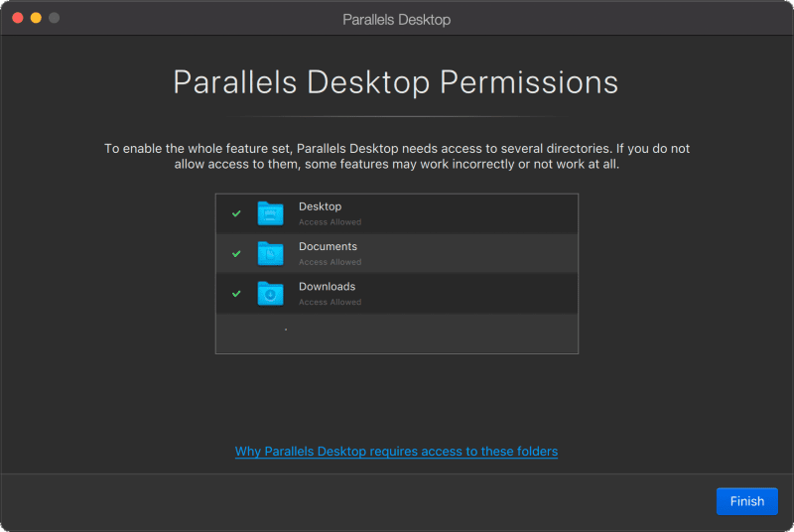Screen dimensions: 794x532
Task: Click the "Parallels Desktop Permissions" heading
Action: (396, 81)
